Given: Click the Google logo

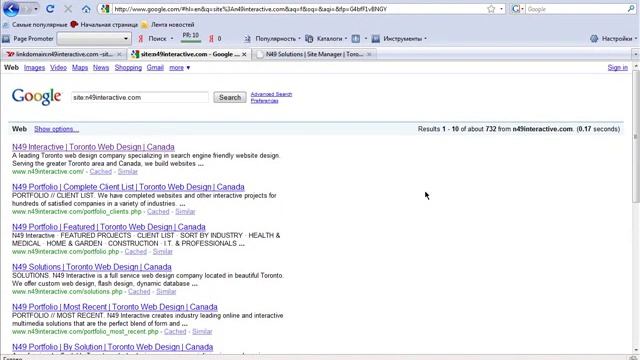Looking at the screenshot, I should pyautogui.click(x=37, y=97).
